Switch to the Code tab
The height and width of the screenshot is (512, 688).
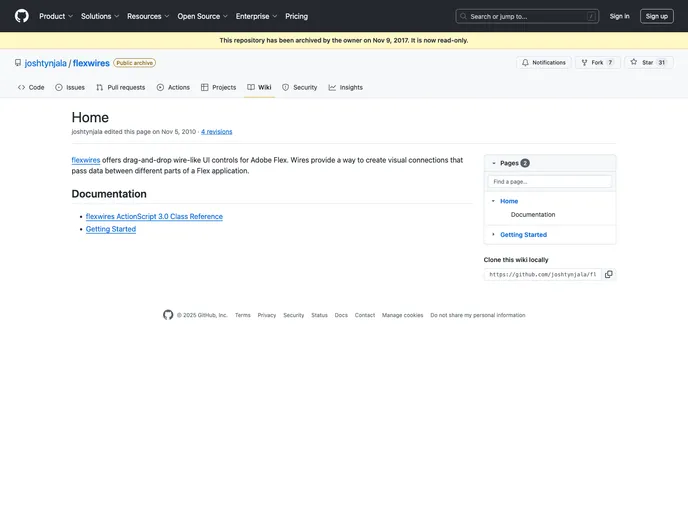click(31, 87)
